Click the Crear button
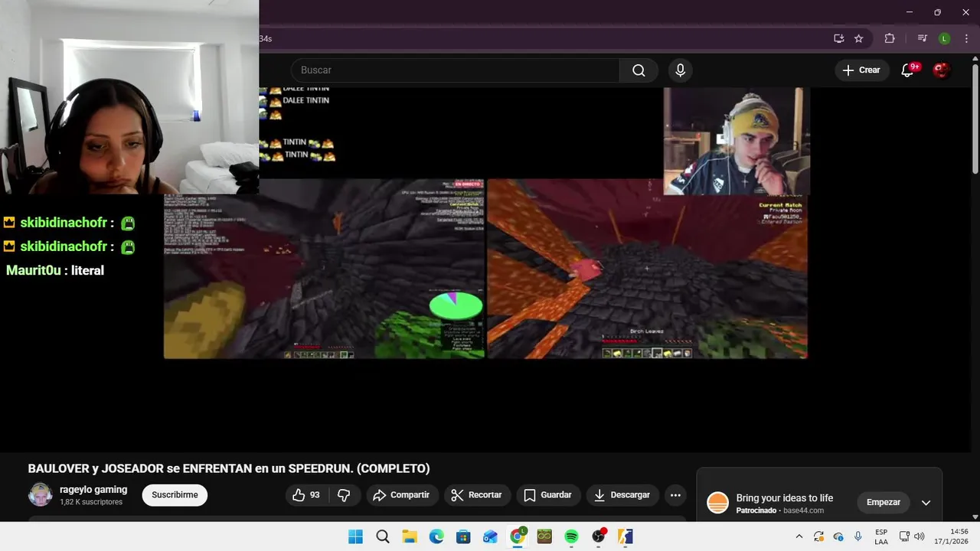The image size is (980, 551). click(862, 70)
